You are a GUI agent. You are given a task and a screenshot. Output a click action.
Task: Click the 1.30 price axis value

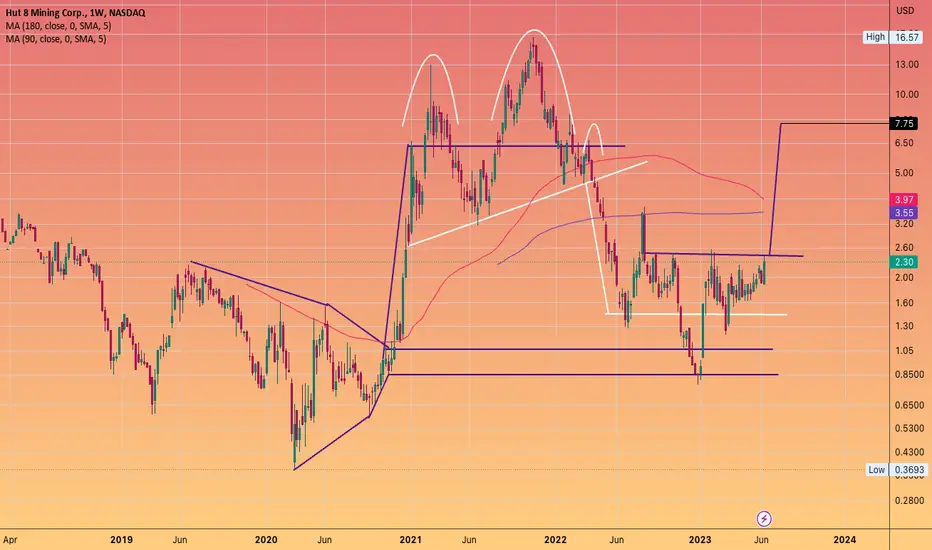[x=904, y=326]
